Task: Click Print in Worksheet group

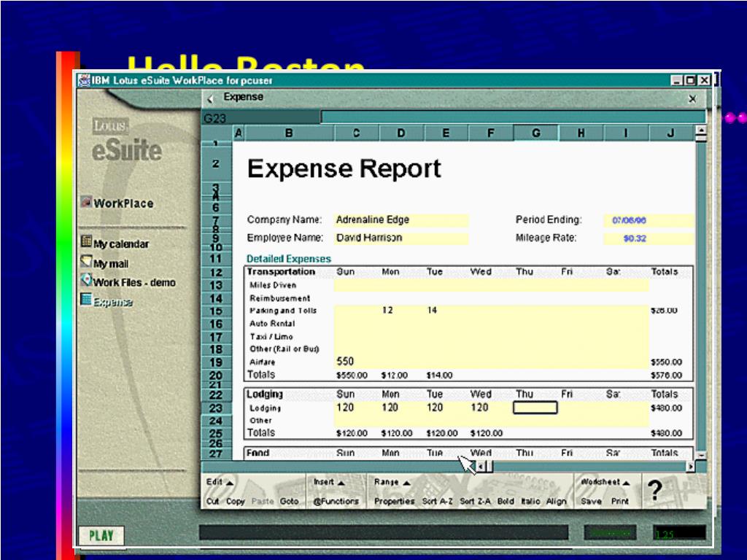Action: pyautogui.click(x=620, y=501)
